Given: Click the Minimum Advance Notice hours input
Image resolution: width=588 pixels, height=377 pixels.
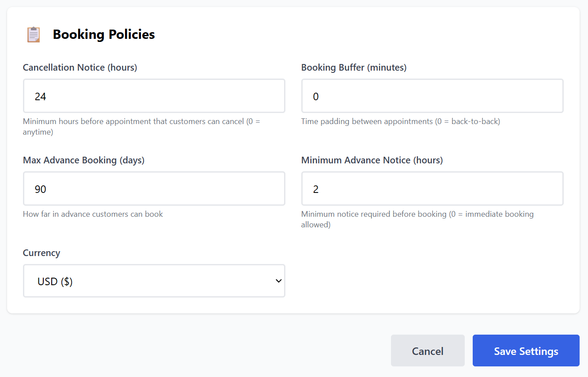Looking at the screenshot, I should 432,189.
